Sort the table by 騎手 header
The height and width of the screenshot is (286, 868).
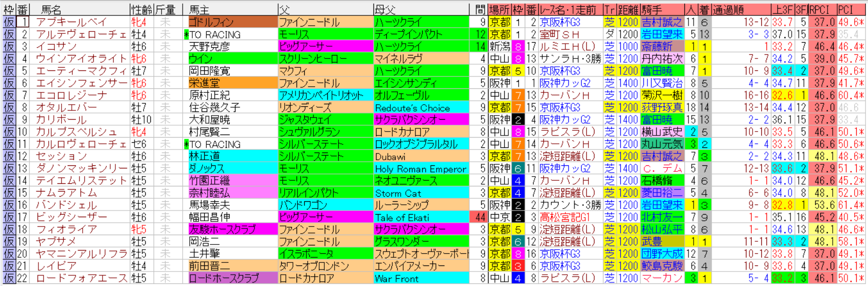click(x=652, y=9)
